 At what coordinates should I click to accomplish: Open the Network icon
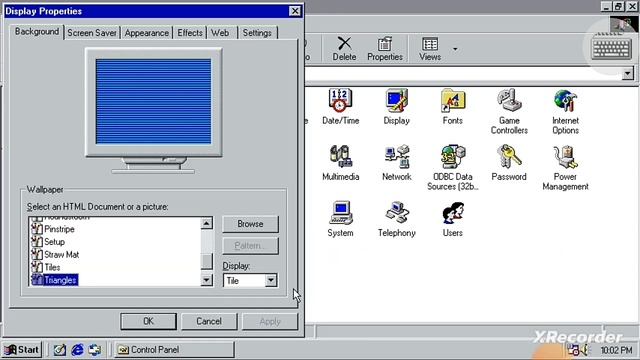pos(396,163)
